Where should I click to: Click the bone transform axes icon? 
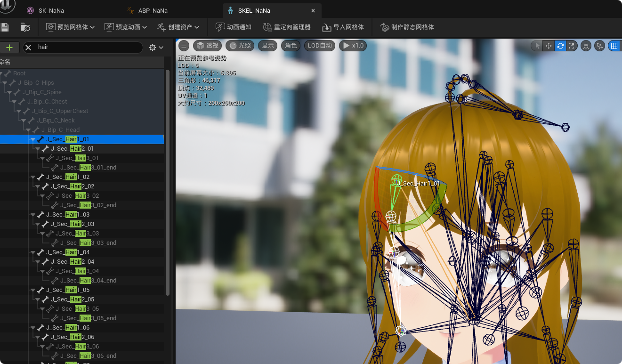tap(599, 46)
